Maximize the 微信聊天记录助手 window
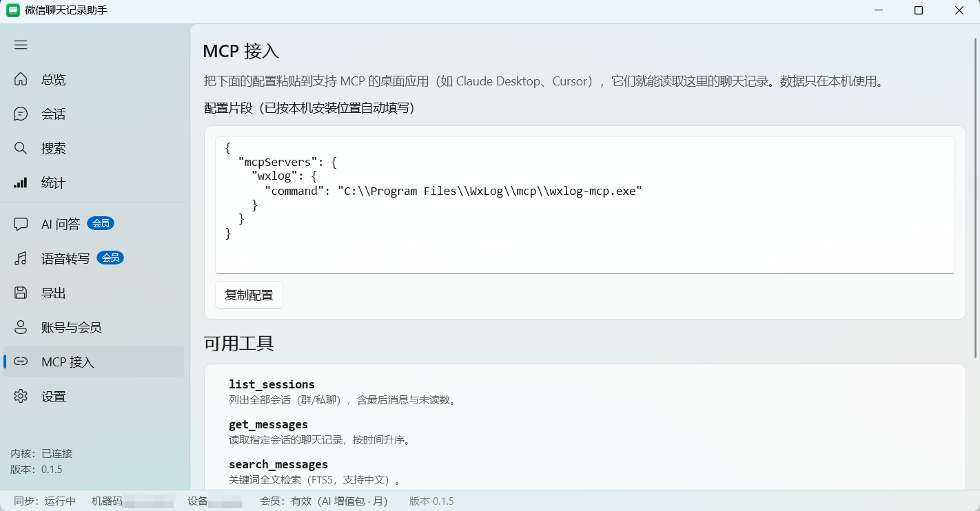The height and width of the screenshot is (511, 980). (919, 10)
